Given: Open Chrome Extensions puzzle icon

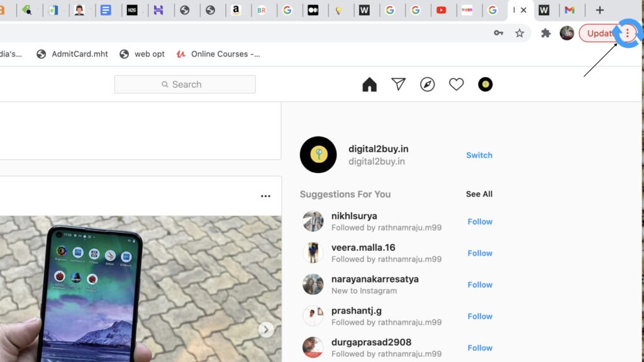Looking at the screenshot, I should point(545,33).
